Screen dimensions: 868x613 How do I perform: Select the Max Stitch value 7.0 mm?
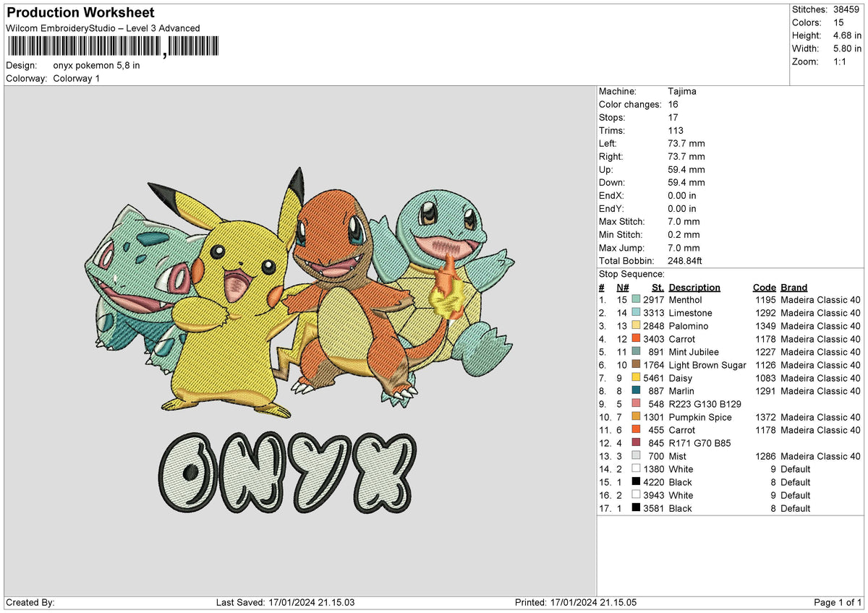pyautogui.click(x=684, y=221)
